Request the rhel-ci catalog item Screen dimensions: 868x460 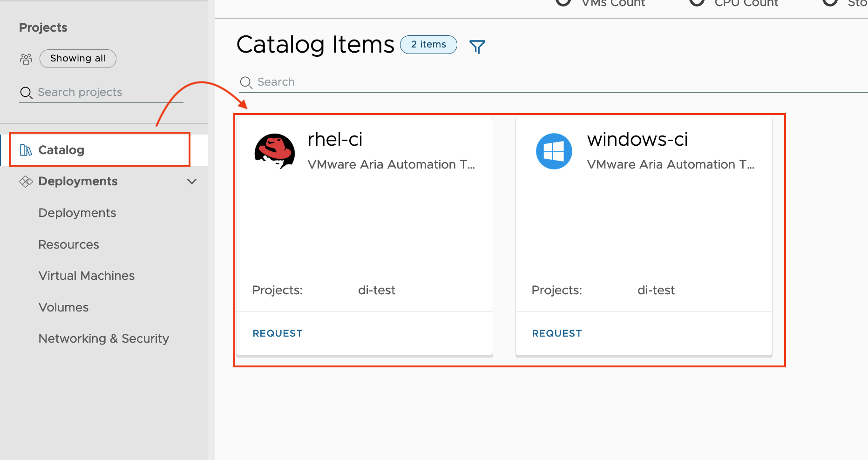point(278,333)
